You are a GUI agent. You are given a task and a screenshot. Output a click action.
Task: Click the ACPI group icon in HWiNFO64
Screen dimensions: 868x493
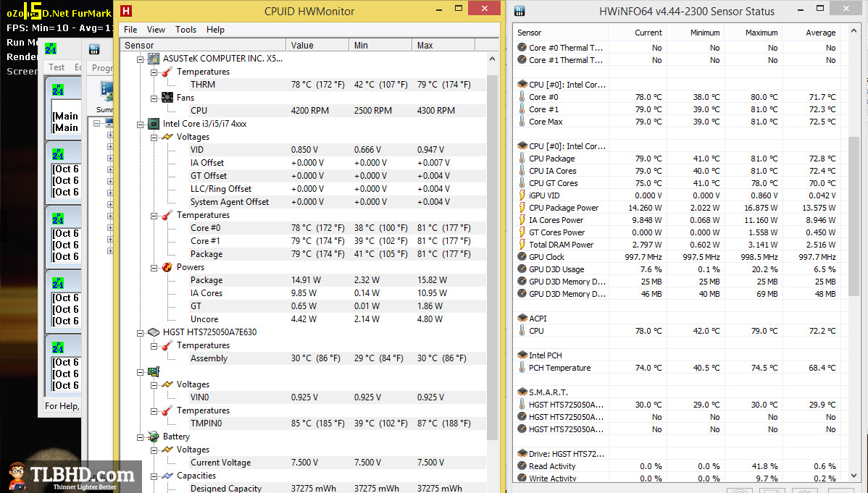522,318
